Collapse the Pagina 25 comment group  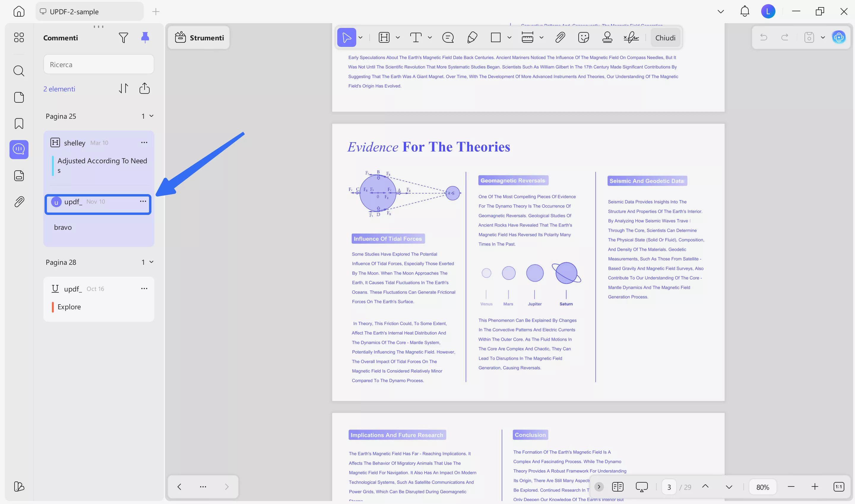(x=151, y=116)
